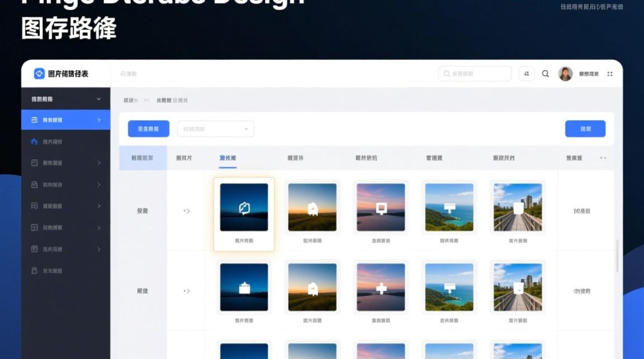Open the bordered grid-view icon button next to search
This screenshot has width=644, height=359.
pyautogui.click(x=527, y=74)
